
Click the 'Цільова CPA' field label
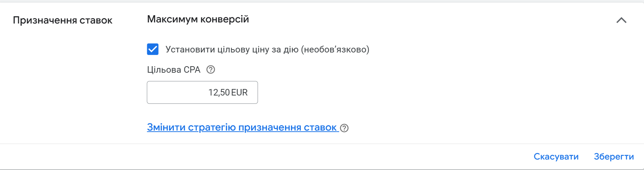pyautogui.click(x=174, y=70)
